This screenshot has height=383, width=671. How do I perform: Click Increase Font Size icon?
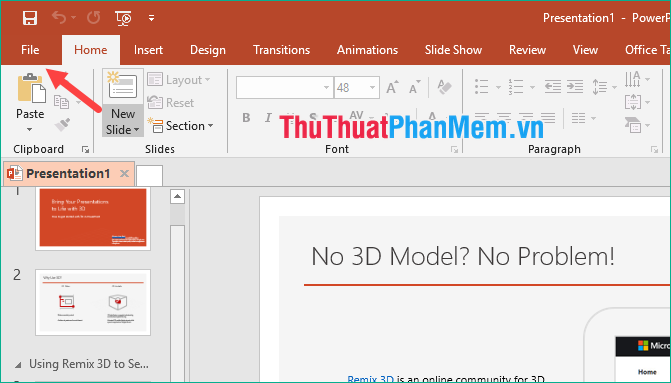392,87
